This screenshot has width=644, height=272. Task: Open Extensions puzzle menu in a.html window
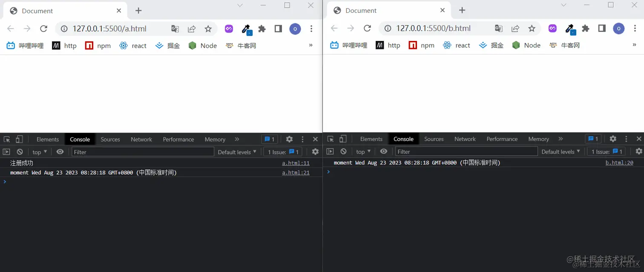coord(262,29)
